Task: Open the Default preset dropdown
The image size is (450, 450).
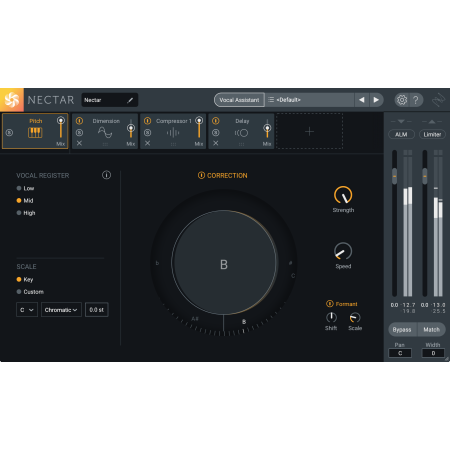Action: click(310, 100)
